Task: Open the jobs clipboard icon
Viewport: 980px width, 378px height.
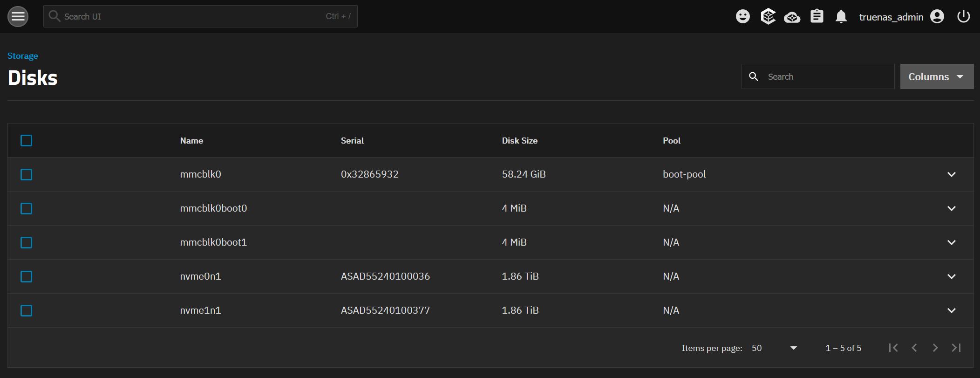Action: [817, 17]
